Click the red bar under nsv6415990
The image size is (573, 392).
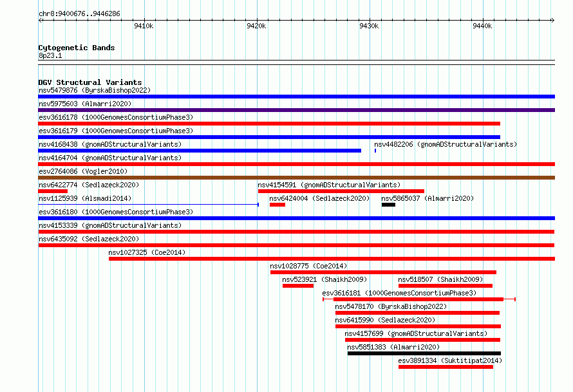pyautogui.click(x=418, y=326)
